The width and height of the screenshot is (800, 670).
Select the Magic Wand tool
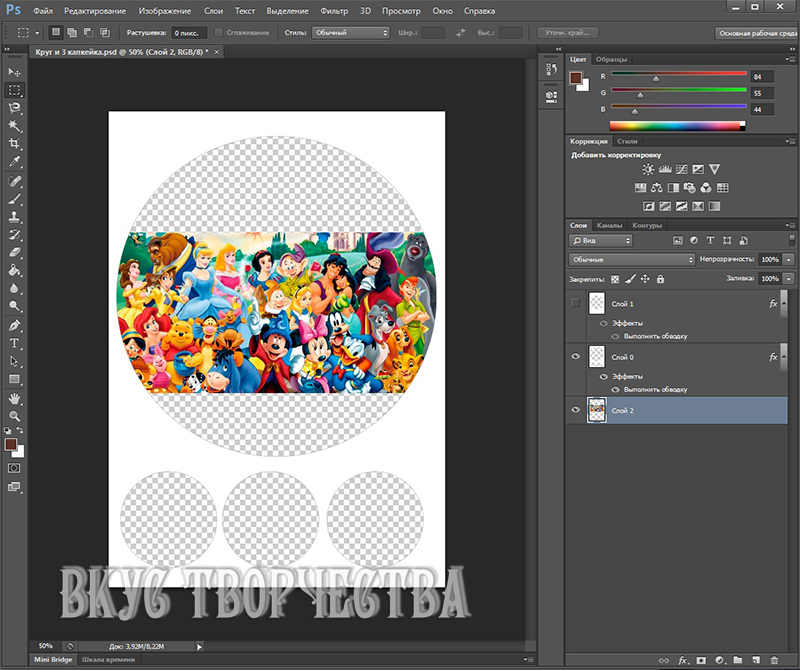[14, 126]
